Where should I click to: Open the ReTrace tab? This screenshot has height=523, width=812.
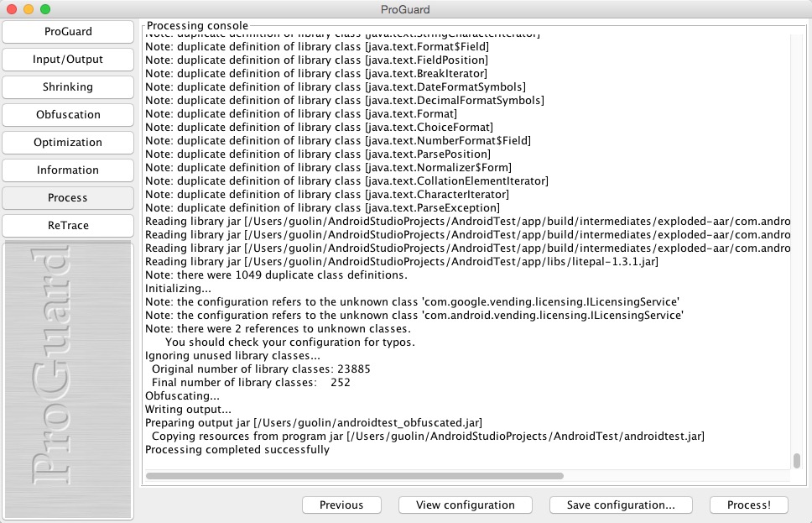click(68, 226)
